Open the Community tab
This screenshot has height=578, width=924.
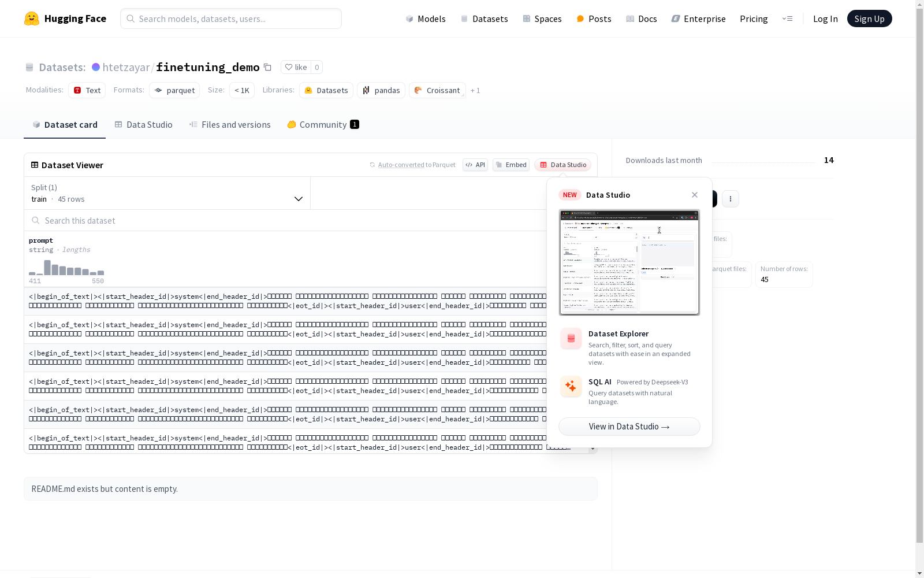coord(323,125)
